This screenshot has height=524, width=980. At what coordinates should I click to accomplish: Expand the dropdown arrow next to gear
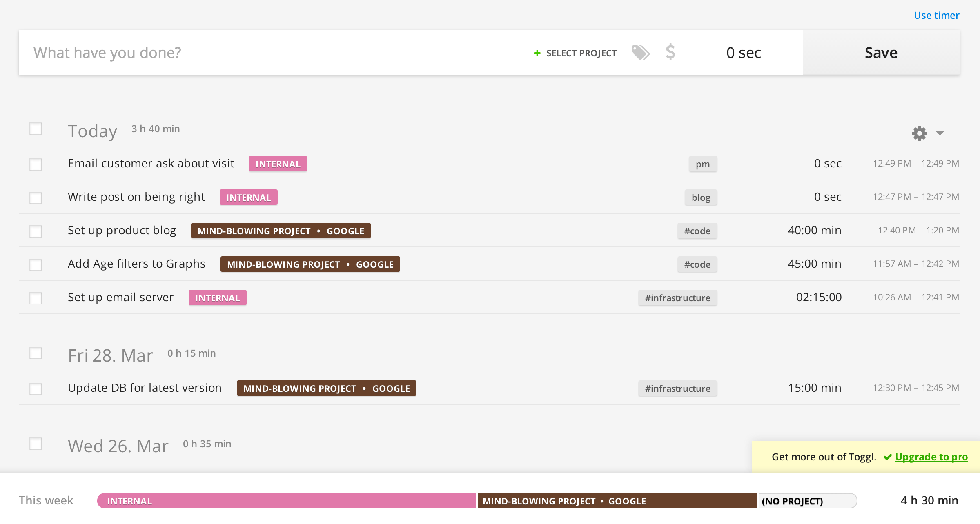click(940, 133)
